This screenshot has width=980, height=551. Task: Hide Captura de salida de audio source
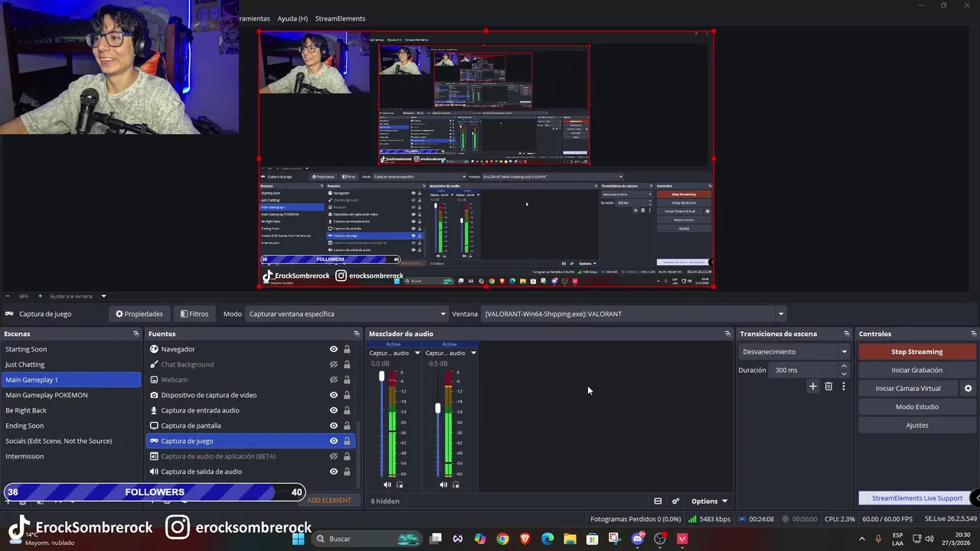(x=334, y=471)
